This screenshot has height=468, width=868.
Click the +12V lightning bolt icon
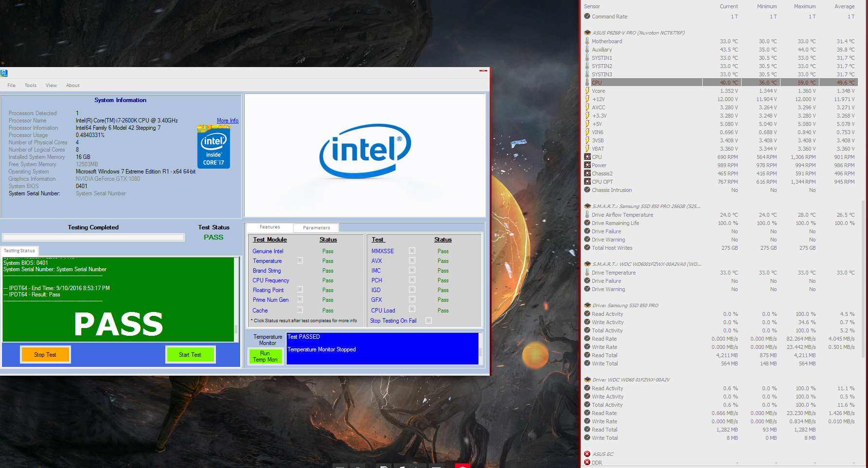click(587, 99)
